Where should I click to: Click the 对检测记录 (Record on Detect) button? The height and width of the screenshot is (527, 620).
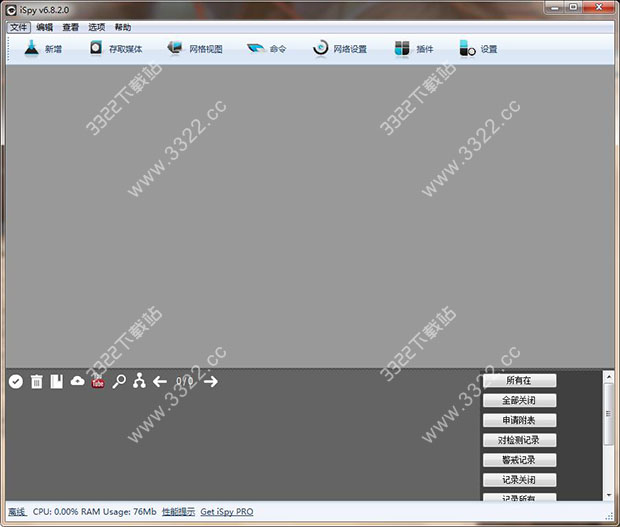click(x=519, y=440)
